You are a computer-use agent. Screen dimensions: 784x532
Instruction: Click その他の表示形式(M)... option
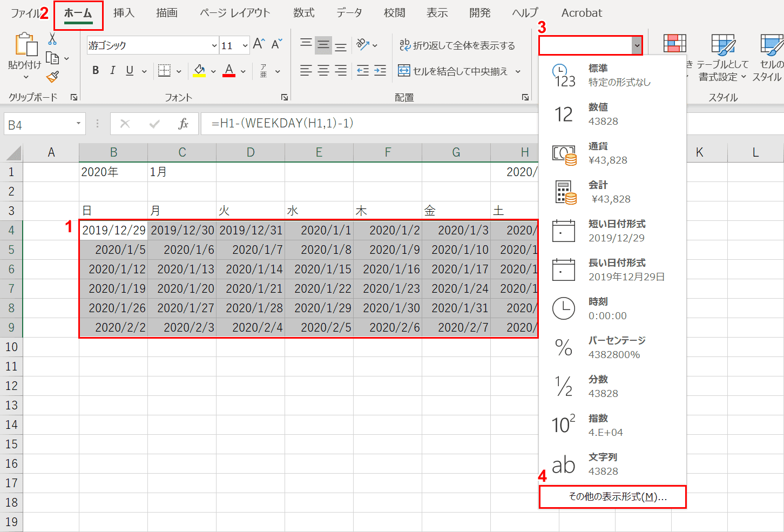(612, 497)
